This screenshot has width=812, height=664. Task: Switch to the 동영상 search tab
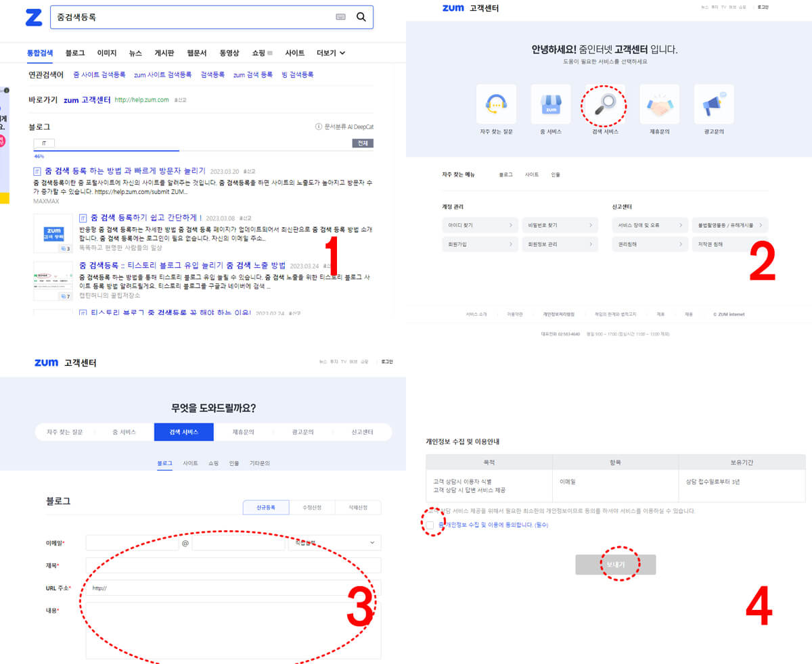229,53
